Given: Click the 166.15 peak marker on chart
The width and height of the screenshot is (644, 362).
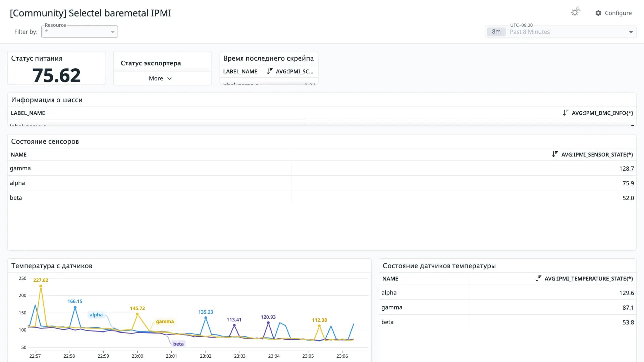Looking at the screenshot, I should coord(75,307).
